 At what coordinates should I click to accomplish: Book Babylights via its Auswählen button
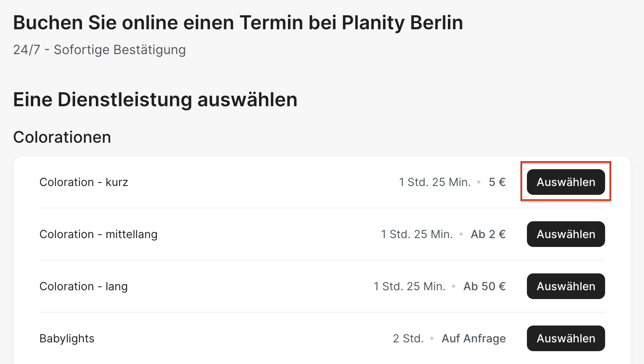pyautogui.click(x=565, y=338)
